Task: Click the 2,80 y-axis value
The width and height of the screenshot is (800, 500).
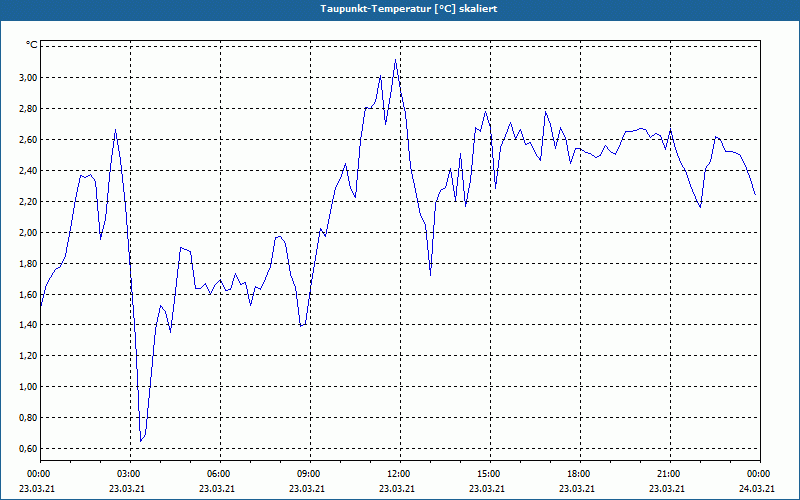Action: point(29,109)
